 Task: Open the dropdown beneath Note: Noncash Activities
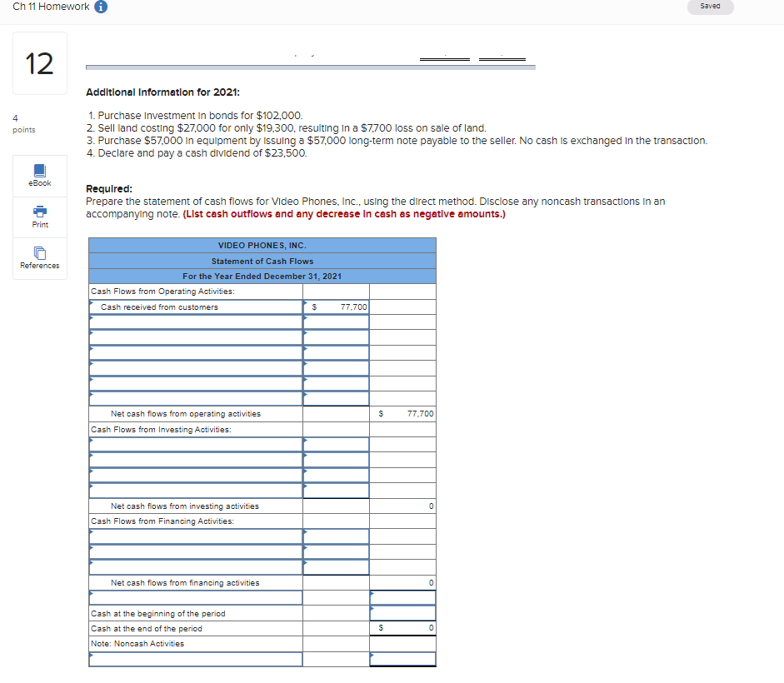[196, 658]
